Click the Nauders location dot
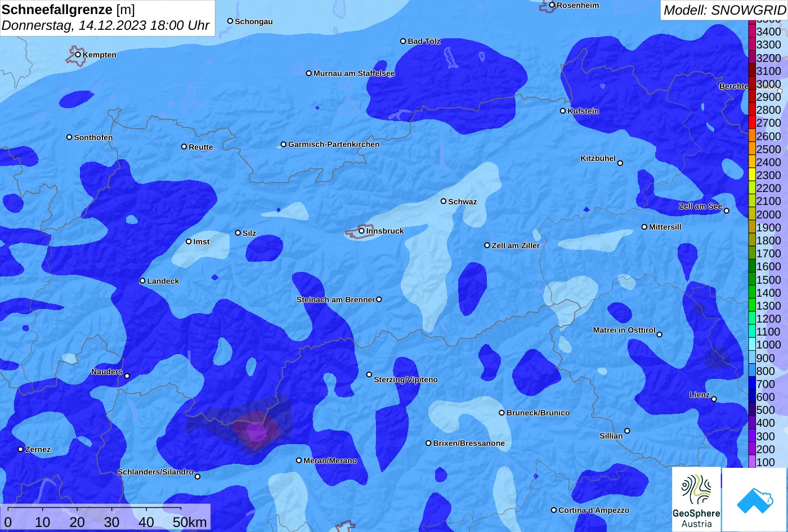788x532 pixels. [x=127, y=376]
